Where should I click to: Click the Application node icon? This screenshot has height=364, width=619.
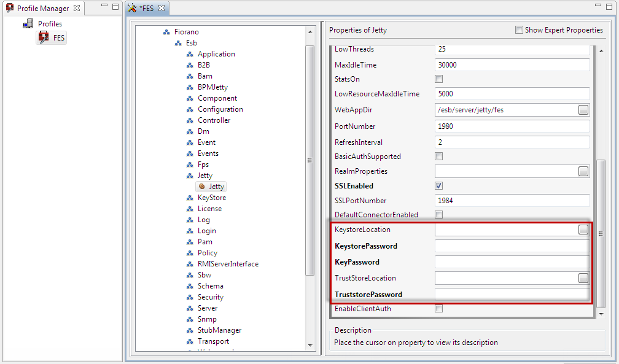[190, 54]
